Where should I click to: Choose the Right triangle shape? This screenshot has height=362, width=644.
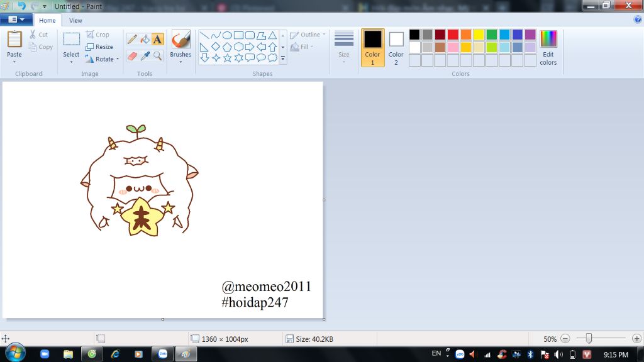pyautogui.click(x=204, y=47)
